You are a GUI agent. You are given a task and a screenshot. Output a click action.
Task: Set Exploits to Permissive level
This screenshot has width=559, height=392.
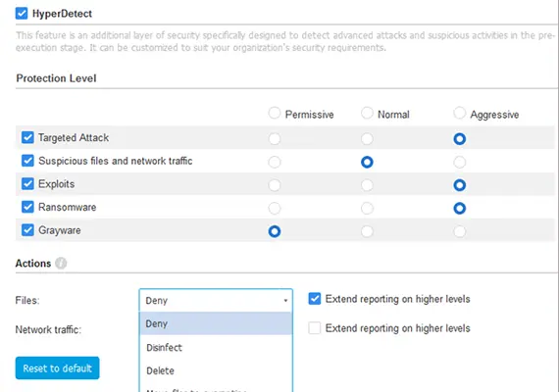click(275, 185)
